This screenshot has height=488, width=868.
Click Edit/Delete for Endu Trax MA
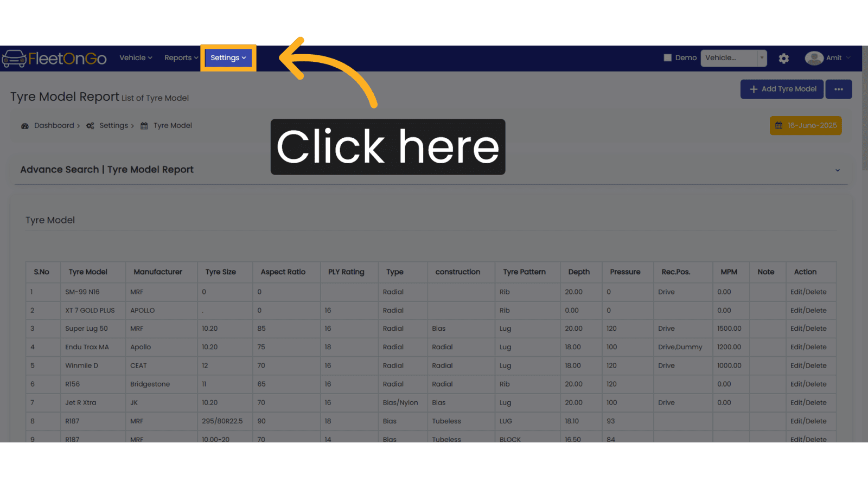click(x=808, y=347)
